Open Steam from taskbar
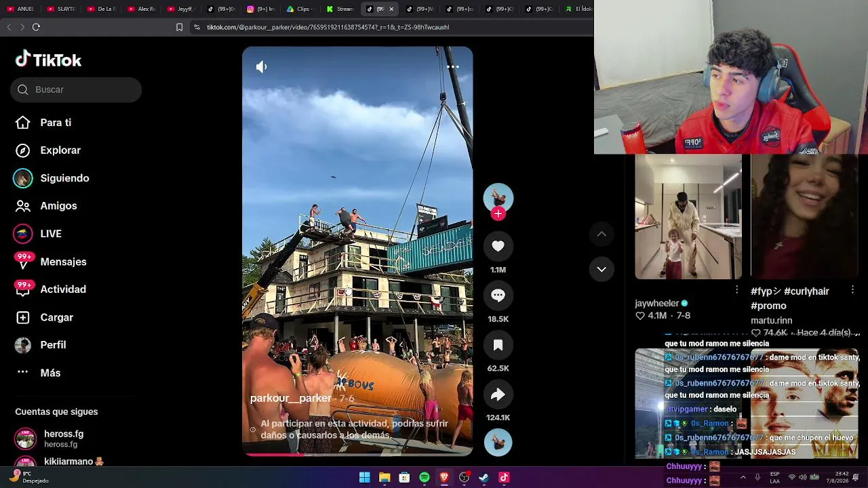 point(484,478)
